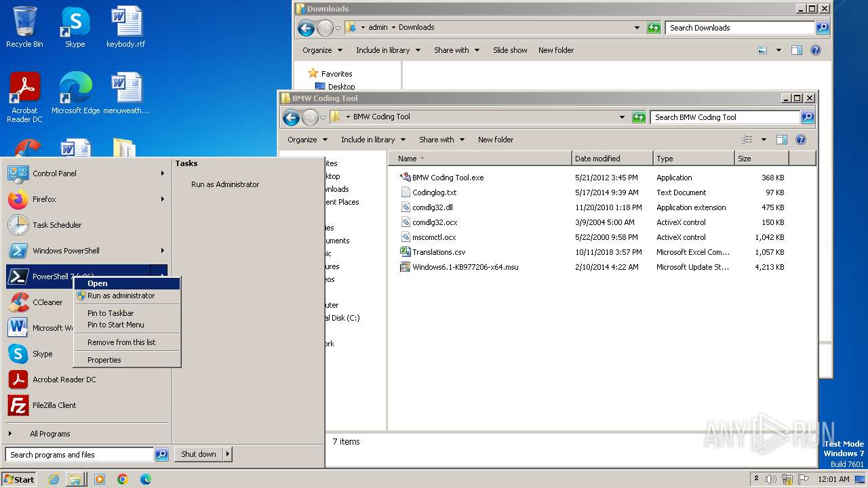The image size is (868, 488).
Task: Open Chrome from the taskbar
Action: pos(122,479)
